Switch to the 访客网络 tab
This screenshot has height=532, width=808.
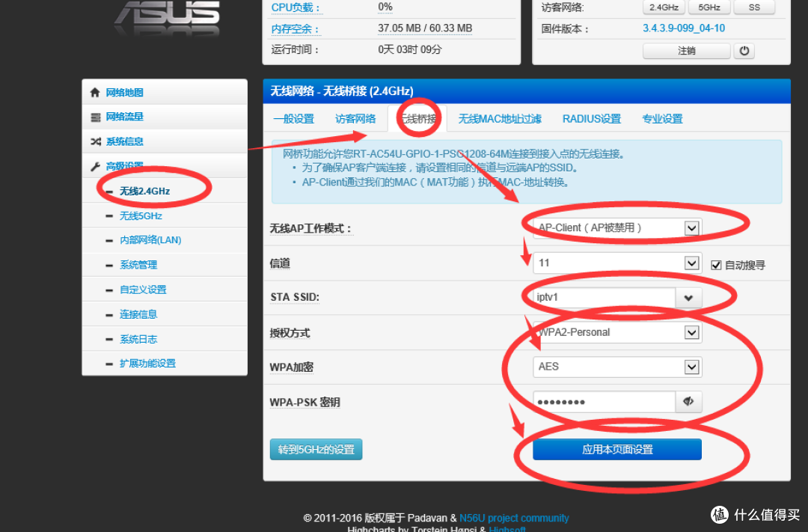355,119
